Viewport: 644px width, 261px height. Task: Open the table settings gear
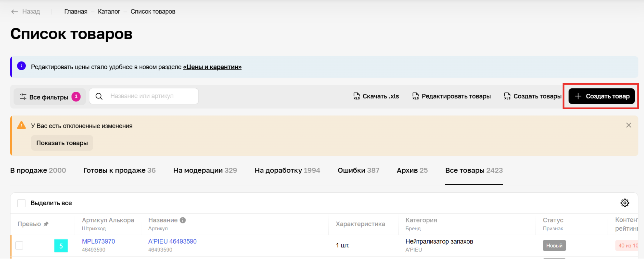point(625,203)
